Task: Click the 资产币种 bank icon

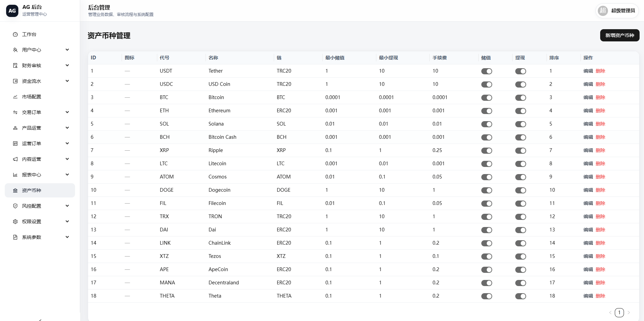Action: 15,190
